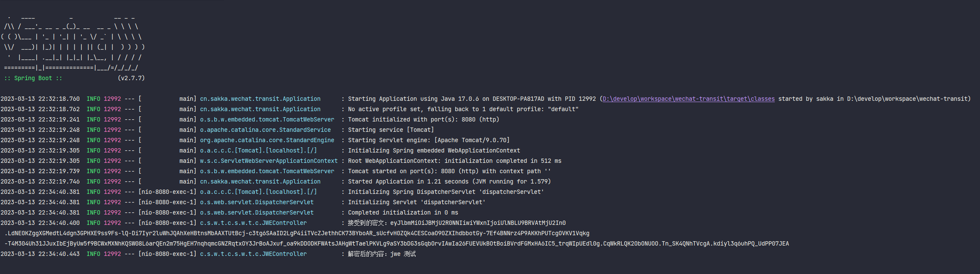Click 'Tomcat initialized with port(s): 8080' message

coord(423,120)
